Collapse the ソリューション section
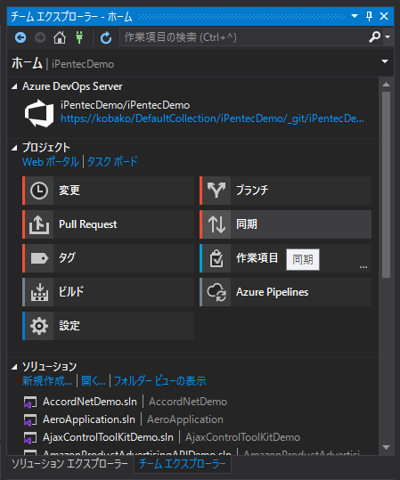Image resolution: width=400 pixels, height=480 pixels. (x=14, y=367)
